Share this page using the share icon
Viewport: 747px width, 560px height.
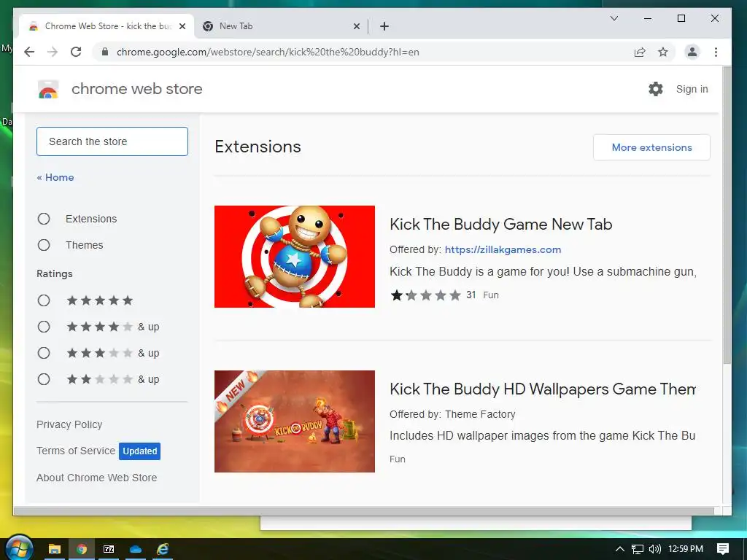pyautogui.click(x=640, y=52)
